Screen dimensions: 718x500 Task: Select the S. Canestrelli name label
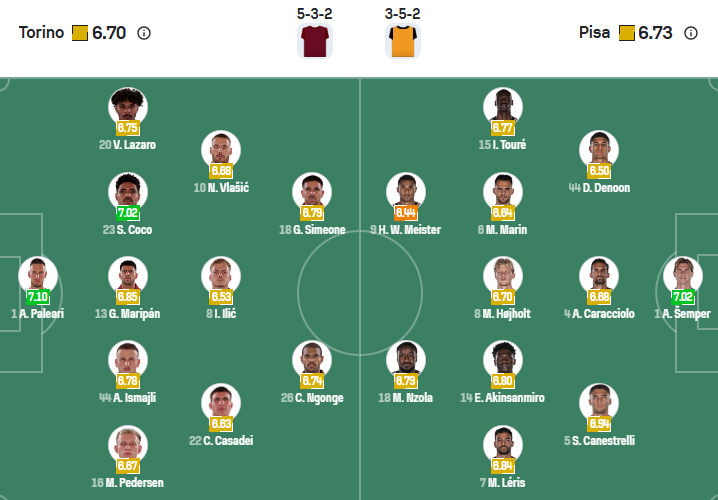click(599, 441)
